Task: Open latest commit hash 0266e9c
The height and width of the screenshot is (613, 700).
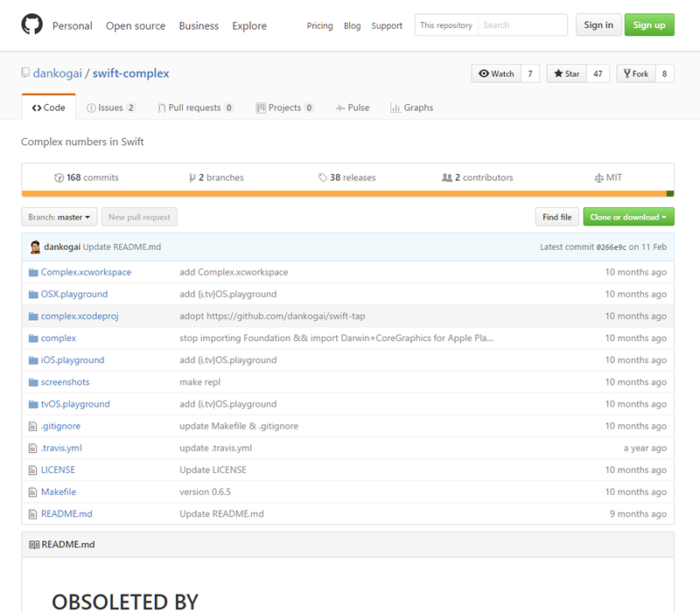Action: pos(611,247)
